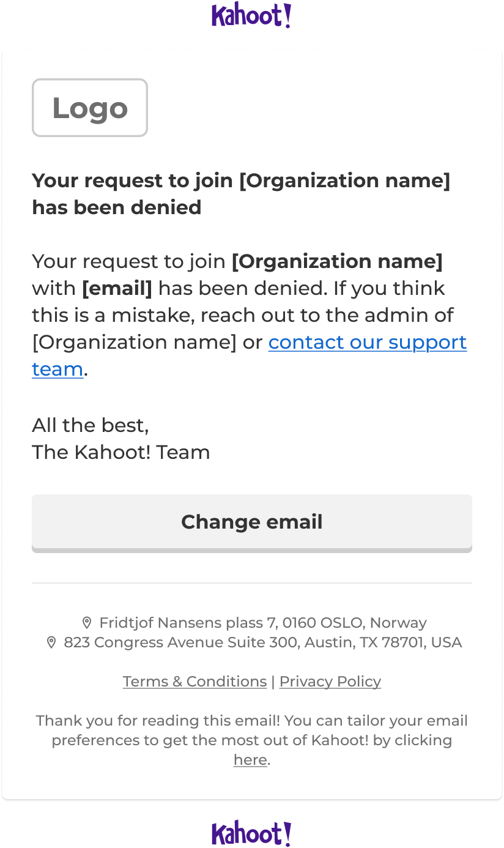Click the Fridtjof Nansens plass address text

pyautogui.click(x=263, y=623)
